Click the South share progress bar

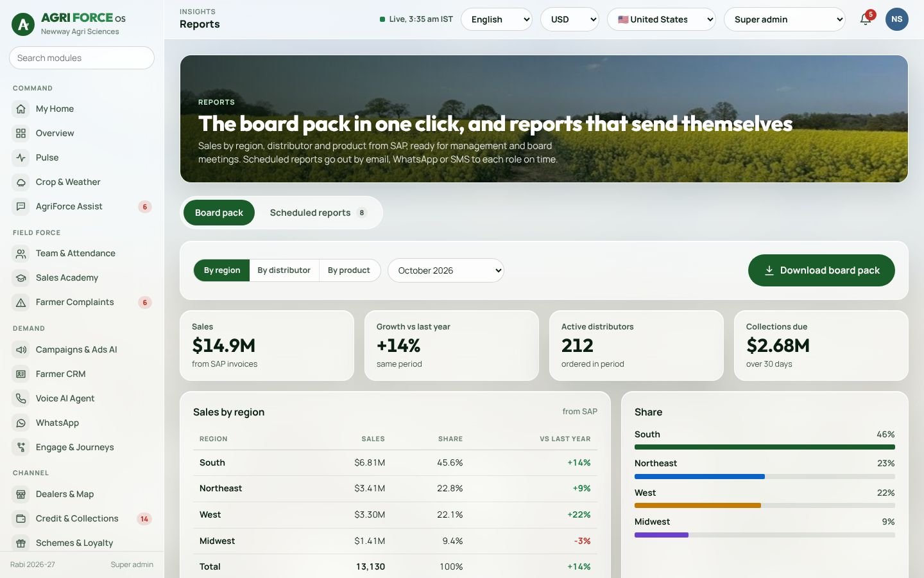765,447
